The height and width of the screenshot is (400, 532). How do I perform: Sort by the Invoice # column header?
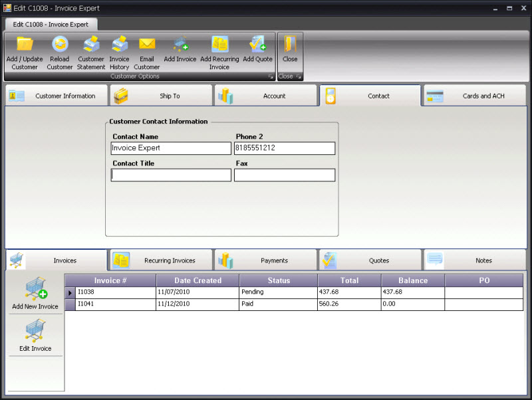click(110, 280)
